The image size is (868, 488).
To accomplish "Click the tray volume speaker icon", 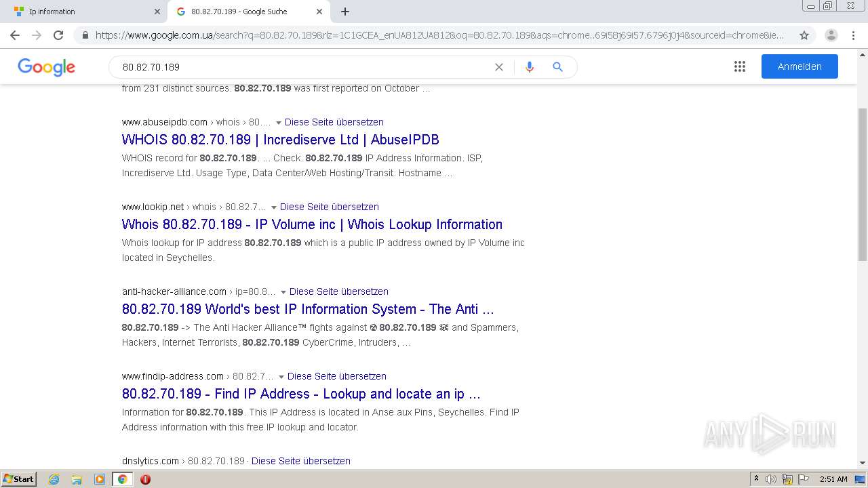I will tap(771, 479).
